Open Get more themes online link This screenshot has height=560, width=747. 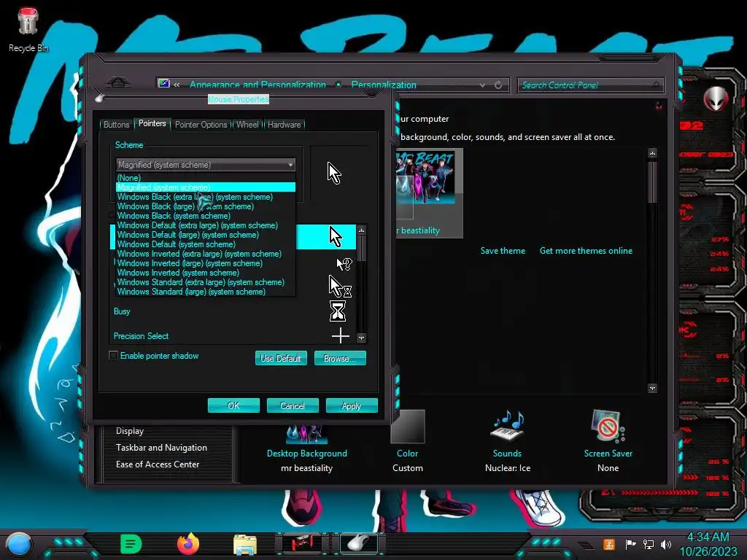586,251
